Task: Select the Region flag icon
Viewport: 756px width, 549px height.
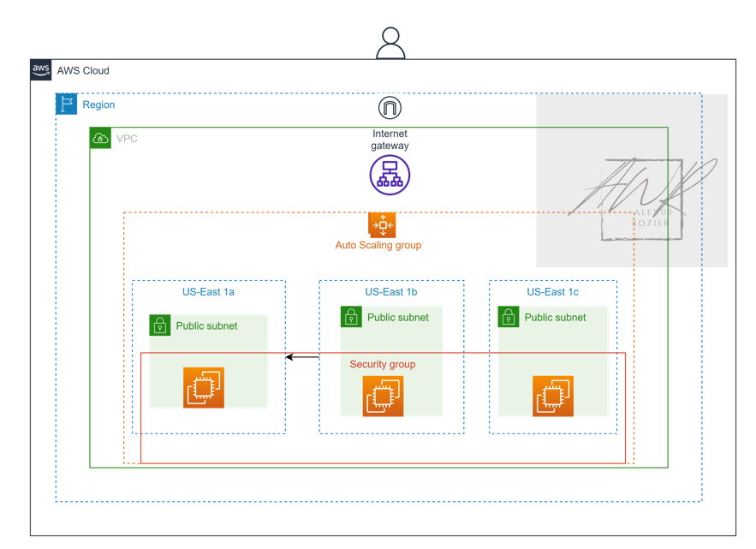Action: tap(66, 104)
